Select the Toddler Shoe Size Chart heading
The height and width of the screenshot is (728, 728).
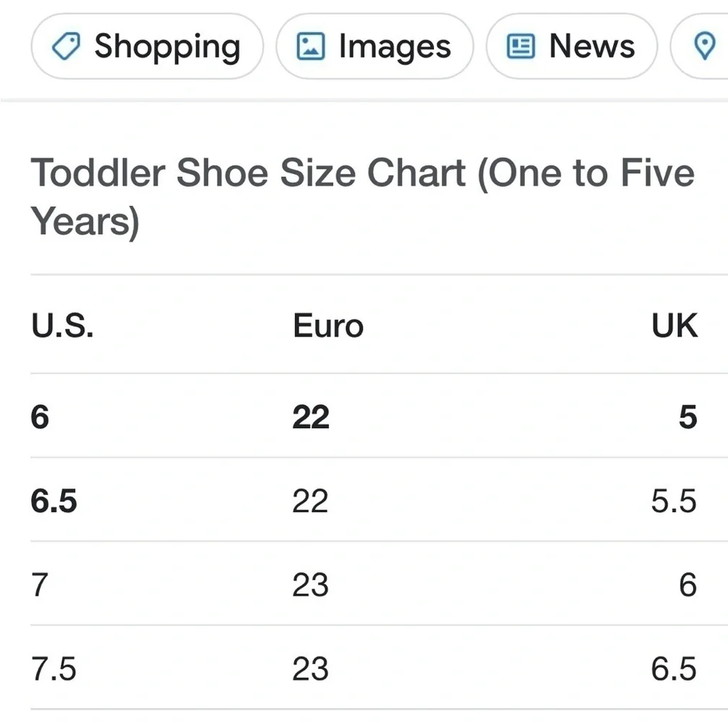coord(362,197)
